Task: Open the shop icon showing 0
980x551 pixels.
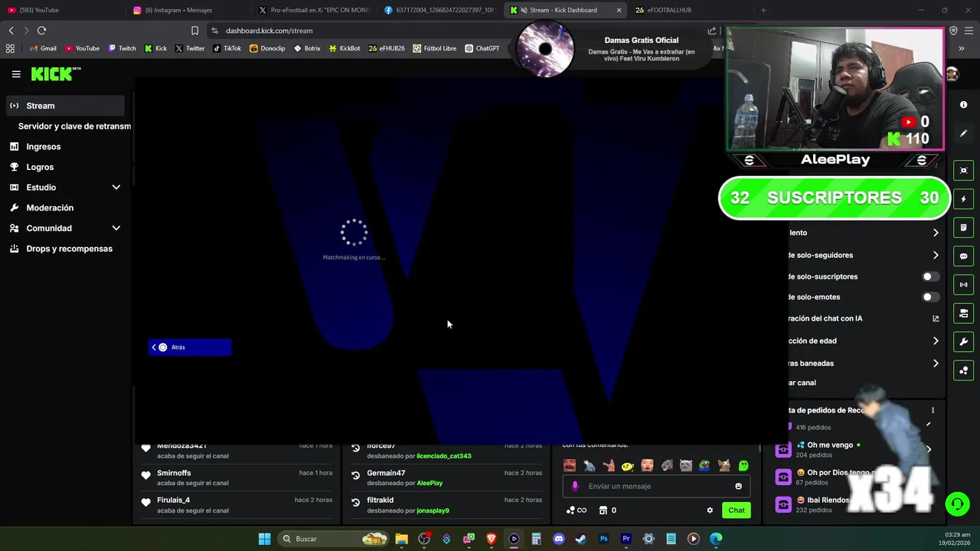Action: pos(608,510)
